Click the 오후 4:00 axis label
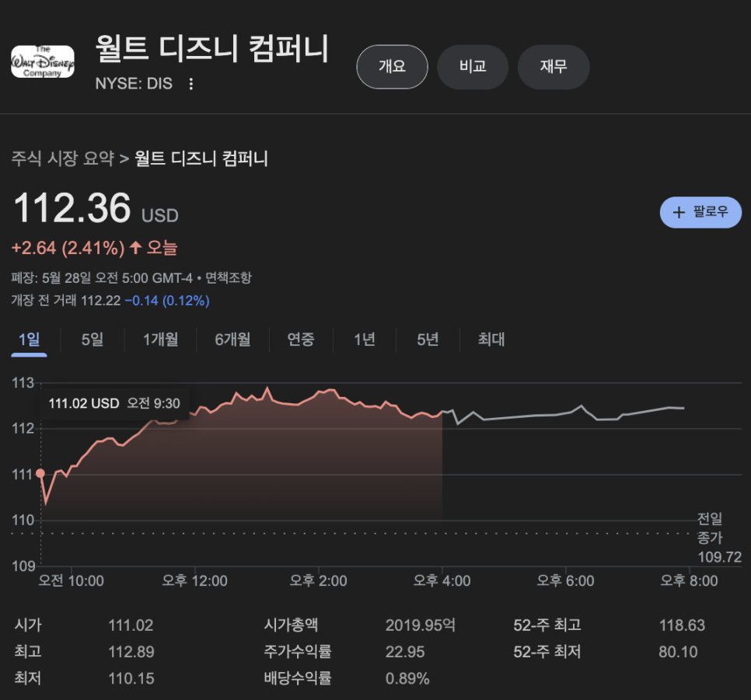This screenshot has height=700, width=751. [x=442, y=581]
